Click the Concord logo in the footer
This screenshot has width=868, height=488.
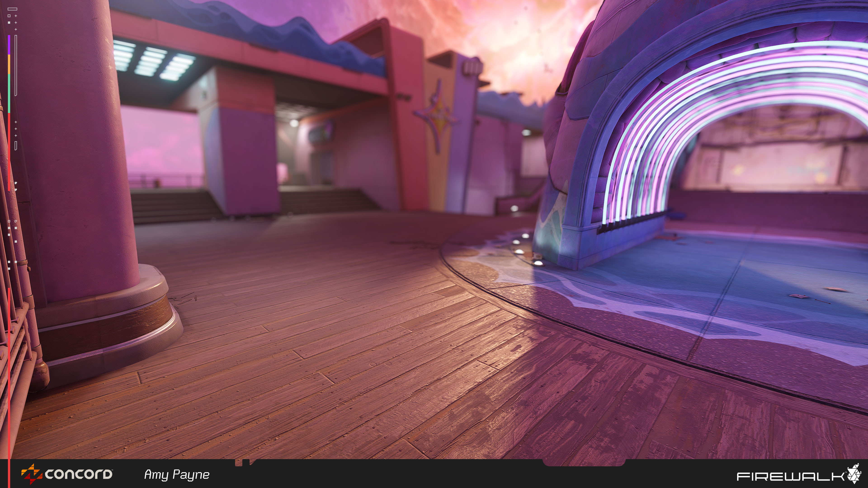(67, 474)
